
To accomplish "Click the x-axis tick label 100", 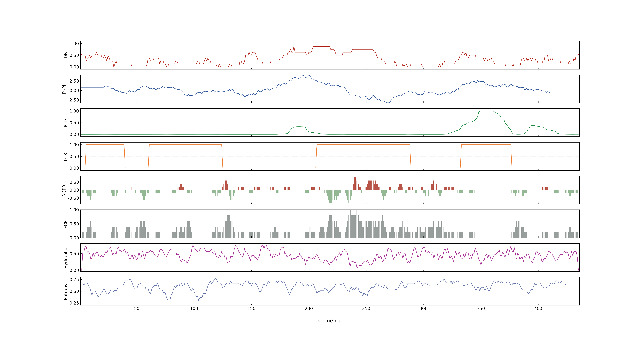I will point(194,309).
